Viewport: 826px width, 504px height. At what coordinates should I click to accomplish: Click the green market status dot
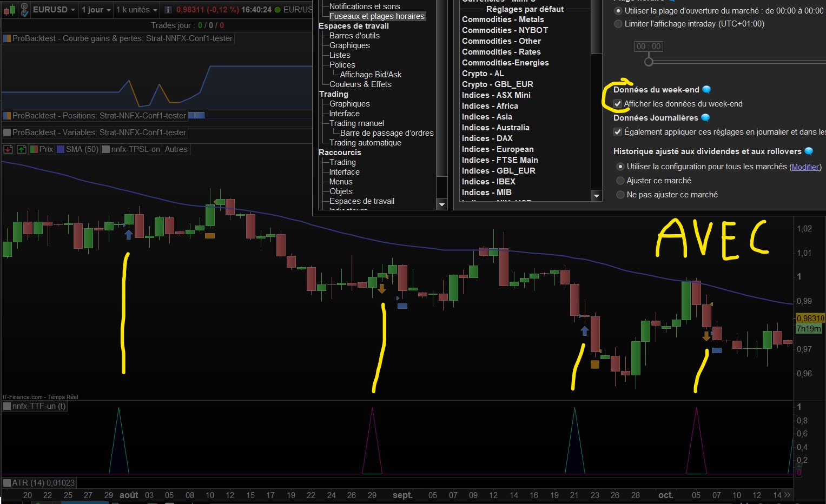(277, 10)
